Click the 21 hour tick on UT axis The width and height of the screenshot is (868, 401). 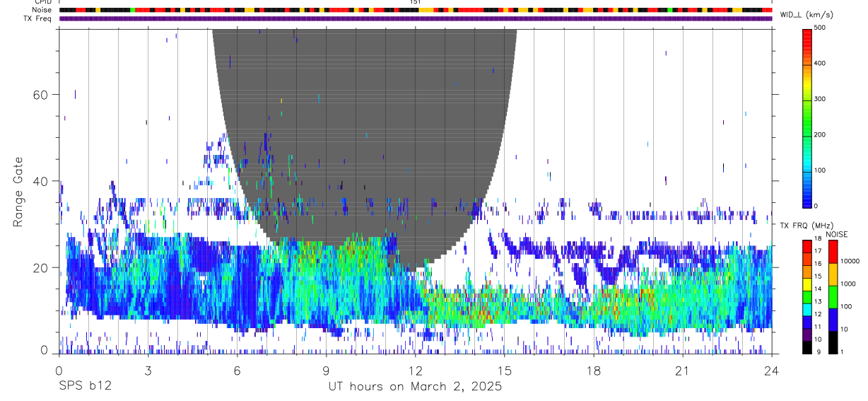(x=682, y=370)
